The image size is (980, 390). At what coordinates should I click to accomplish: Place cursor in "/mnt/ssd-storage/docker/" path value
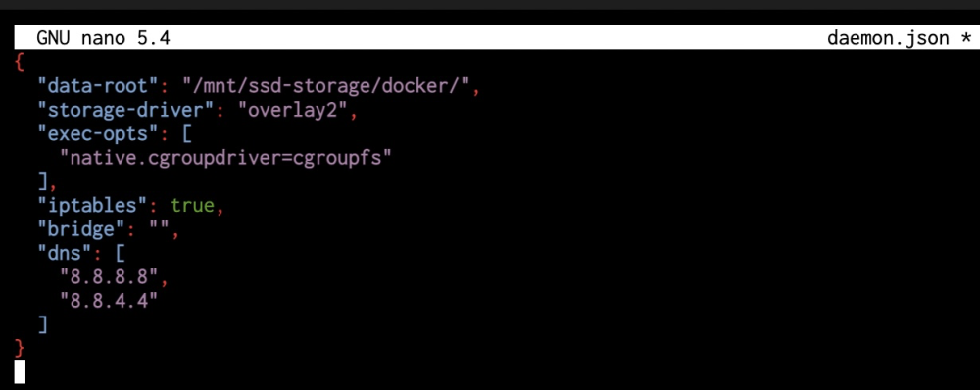coord(325,86)
